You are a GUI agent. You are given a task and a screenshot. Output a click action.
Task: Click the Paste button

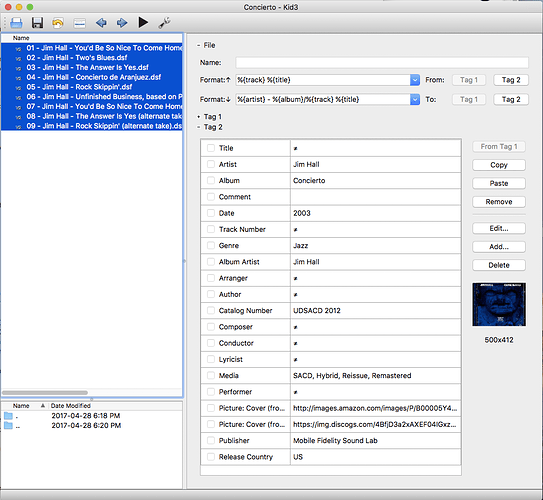[499, 183]
